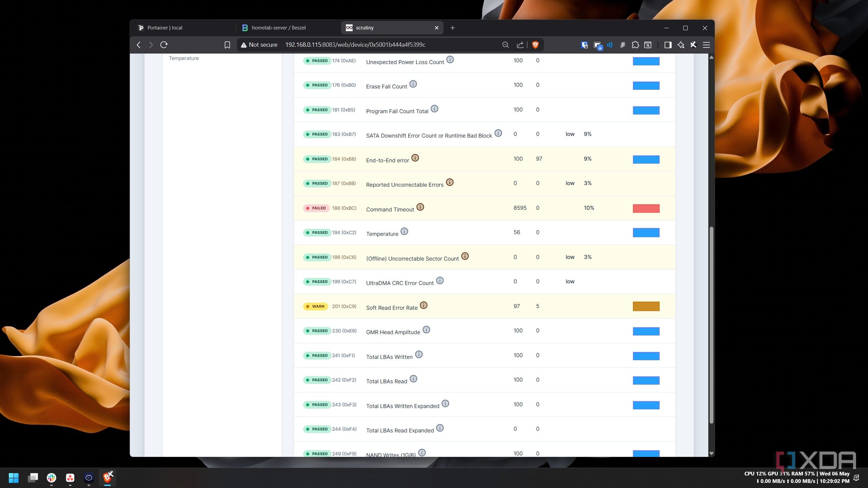Open a new browser tab
The width and height of the screenshot is (868, 488).
click(x=453, y=28)
